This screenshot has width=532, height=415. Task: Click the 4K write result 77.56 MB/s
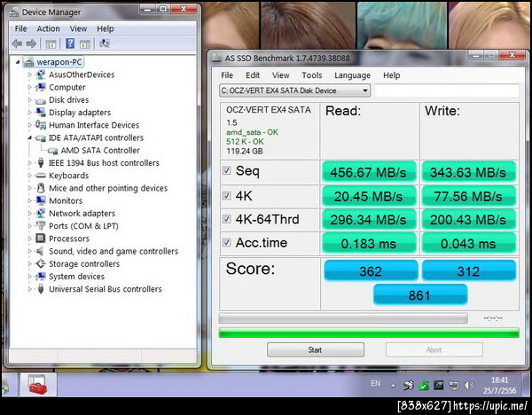coord(468,196)
